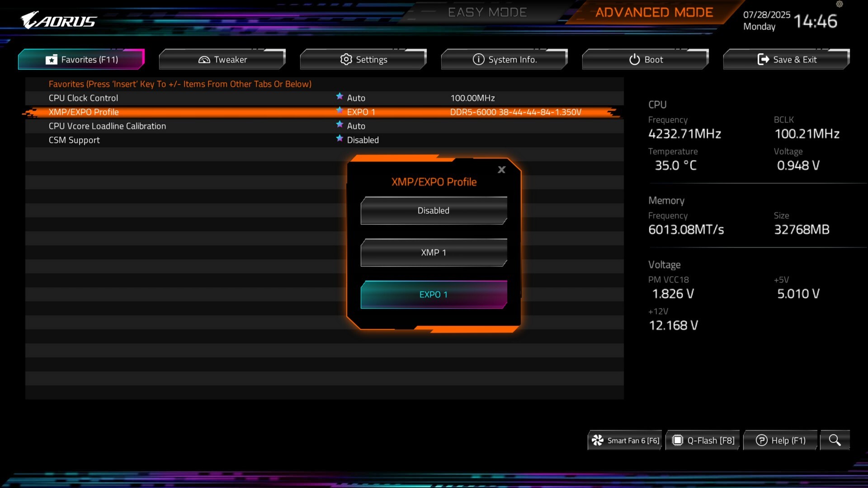Click the 100.00MHz CPU clock value
Viewport: 868px width, 488px height.
472,98
